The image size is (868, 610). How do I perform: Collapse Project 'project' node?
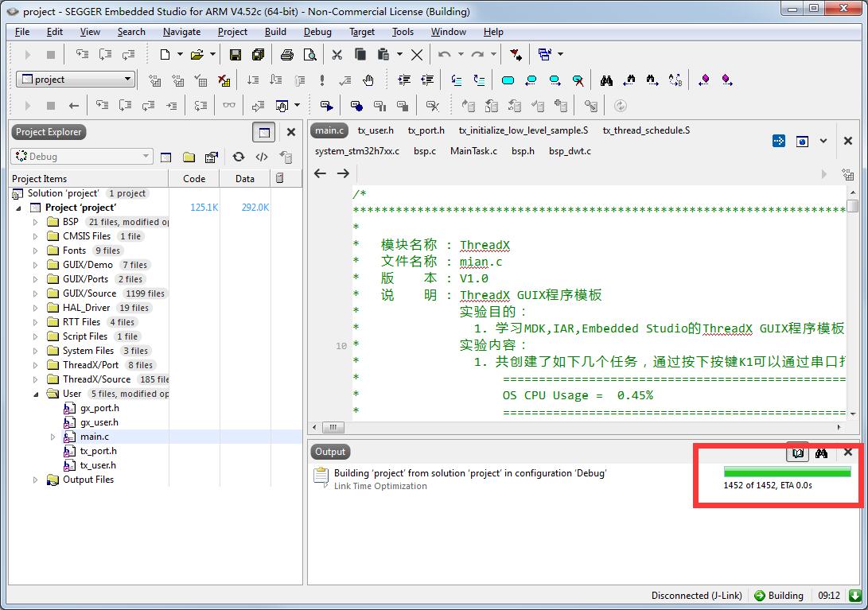coord(19,208)
